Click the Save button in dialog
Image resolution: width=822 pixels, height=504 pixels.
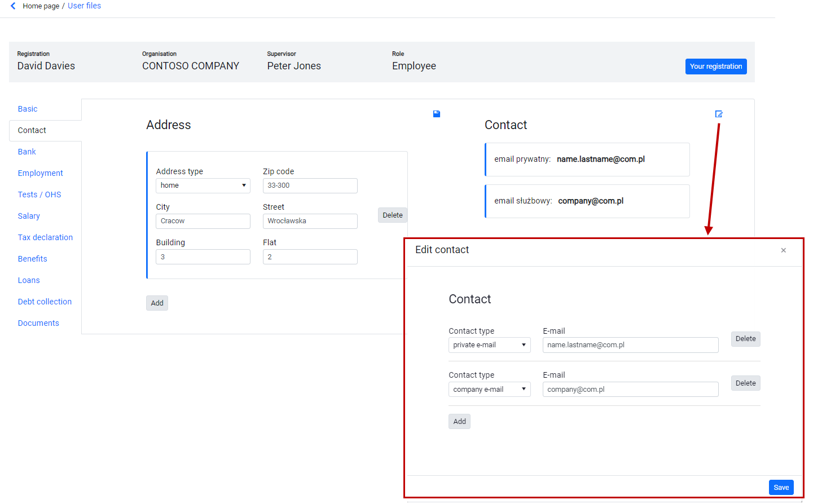coord(781,488)
